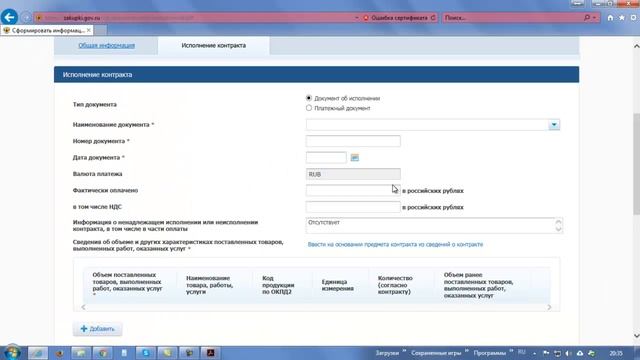640x360 pixels.
Task: Focus the Фактически оплачено input field
Action: click(353, 190)
